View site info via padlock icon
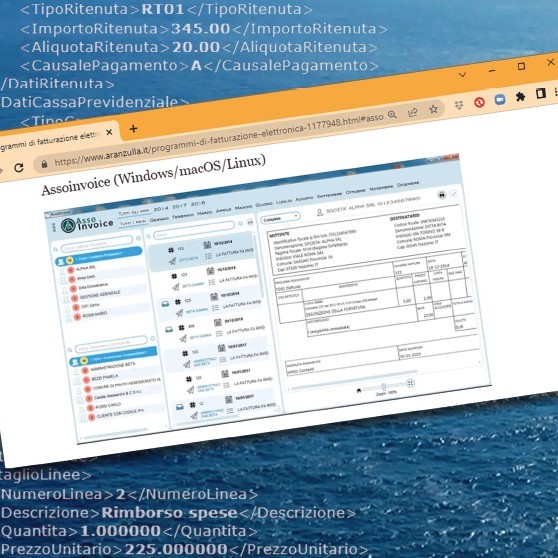Image resolution: width=558 pixels, height=558 pixels. click(44, 164)
